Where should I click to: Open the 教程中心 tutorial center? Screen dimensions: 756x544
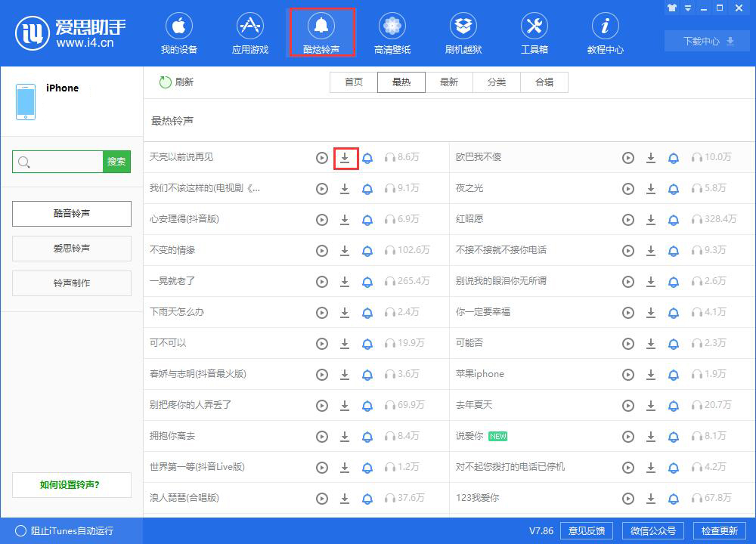[604, 32]
